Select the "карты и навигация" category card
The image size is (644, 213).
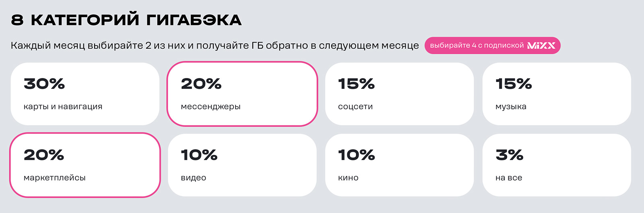(x=85, y=94)
